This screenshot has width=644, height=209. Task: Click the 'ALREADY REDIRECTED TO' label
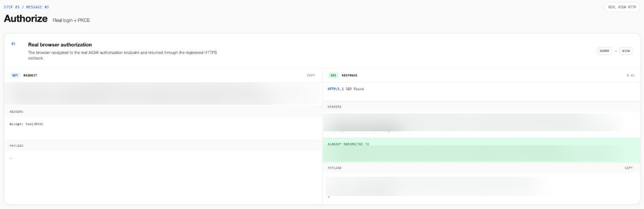[348, 144]
